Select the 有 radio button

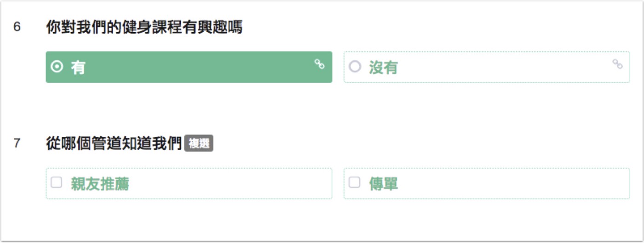pos(57,67)
